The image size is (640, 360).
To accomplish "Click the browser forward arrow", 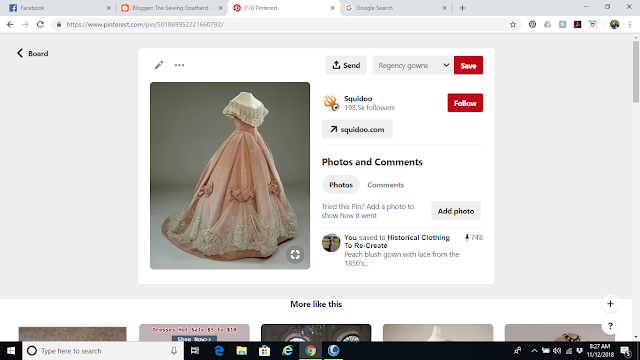I will tap(25, 24).
